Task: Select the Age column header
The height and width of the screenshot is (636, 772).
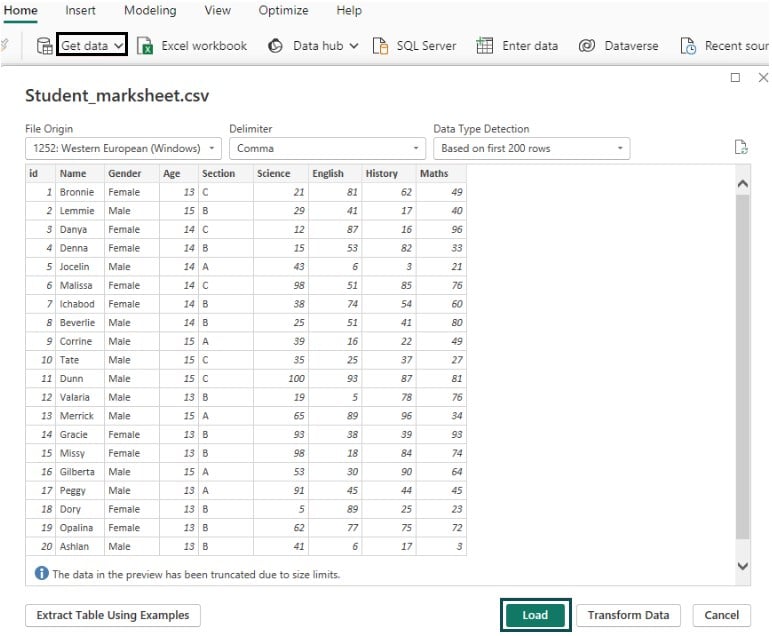Action: [179, 173]
